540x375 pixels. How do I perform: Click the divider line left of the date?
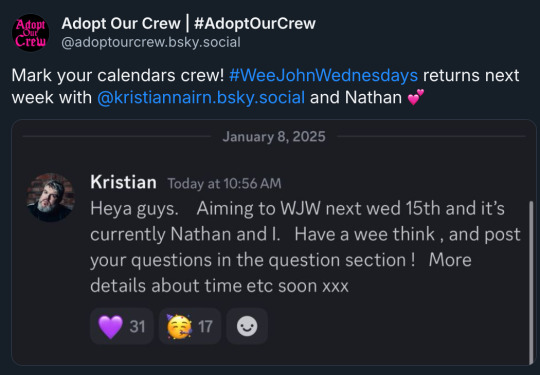coord(116,137)
